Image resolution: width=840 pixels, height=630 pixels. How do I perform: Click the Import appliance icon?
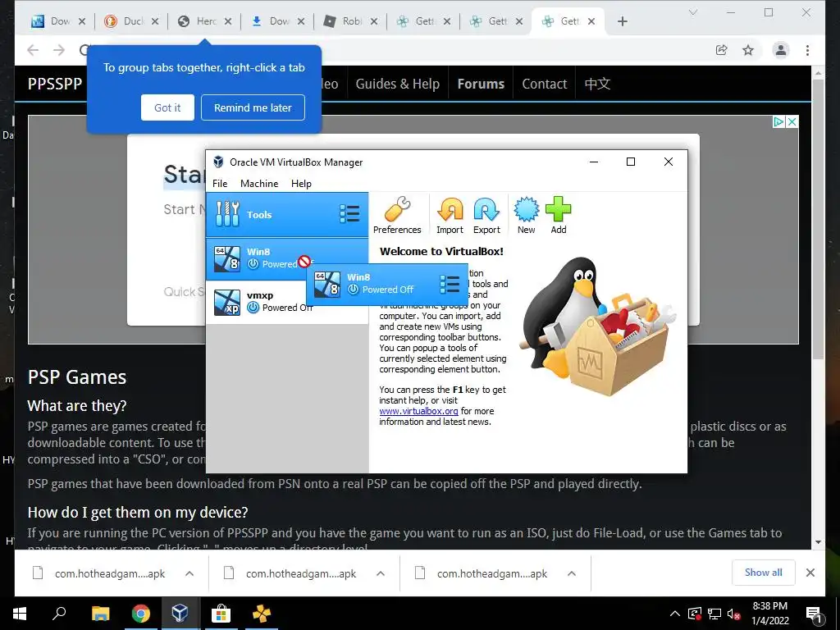[x=450, y=216]
